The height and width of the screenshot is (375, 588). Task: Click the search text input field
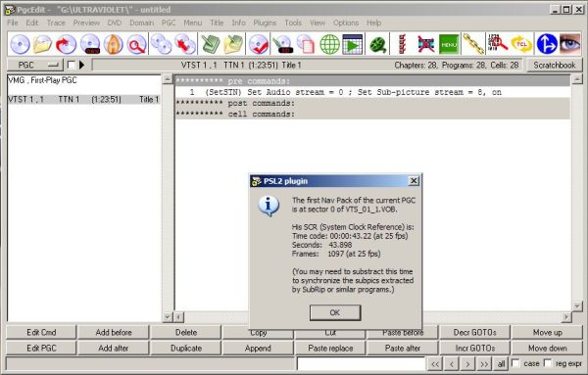[x=361, y=363]
